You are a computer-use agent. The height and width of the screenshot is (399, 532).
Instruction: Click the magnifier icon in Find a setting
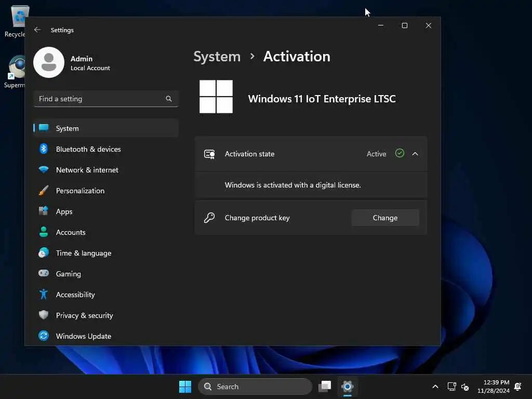click(169, 99)
